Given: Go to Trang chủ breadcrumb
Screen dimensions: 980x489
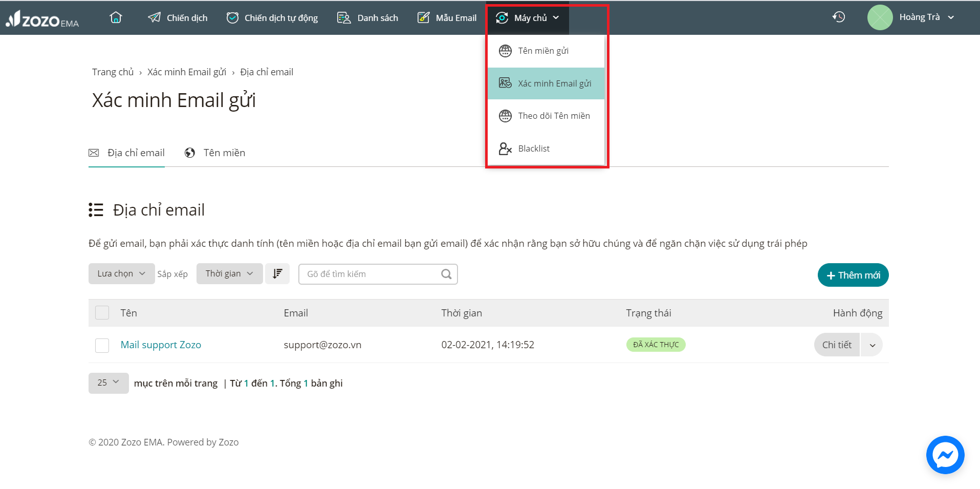Looking at the screenshot, I should 113,72.
